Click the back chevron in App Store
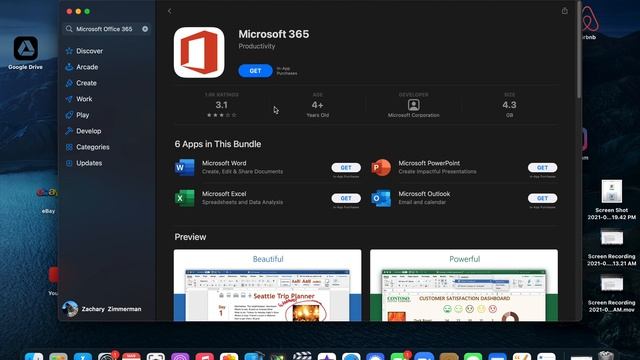 click(x=170, y=11)
